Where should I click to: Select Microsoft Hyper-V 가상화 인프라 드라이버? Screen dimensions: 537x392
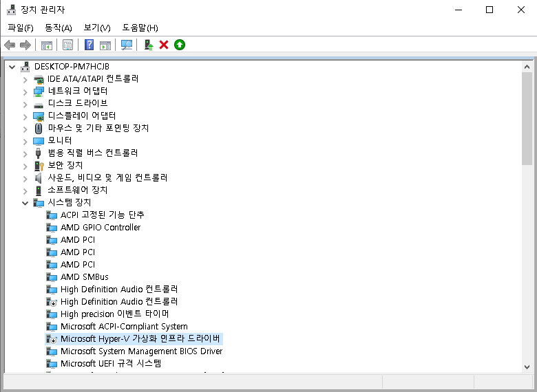click(x=140, y=338)
